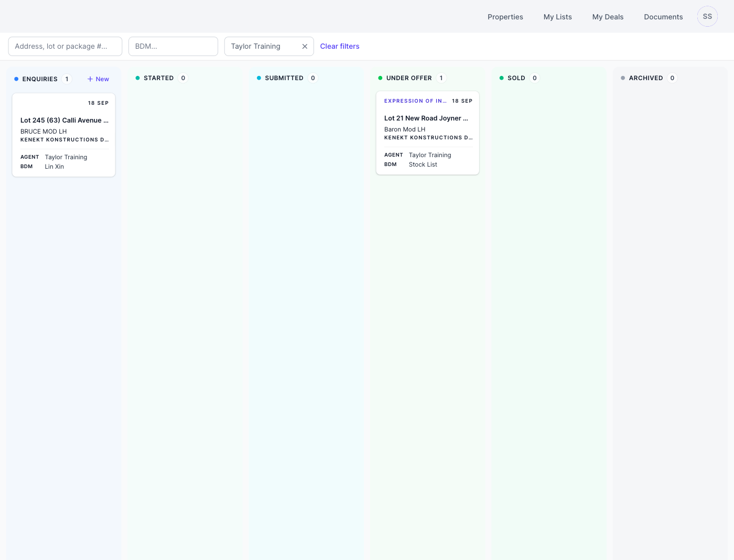
Task: Click the Clear filters link
Action: coord(340,46)
